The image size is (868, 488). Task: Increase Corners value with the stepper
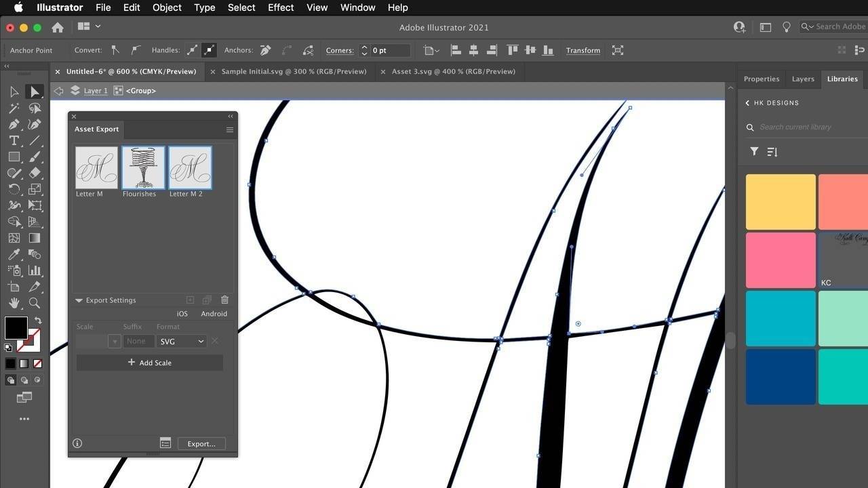coord(364,47)
